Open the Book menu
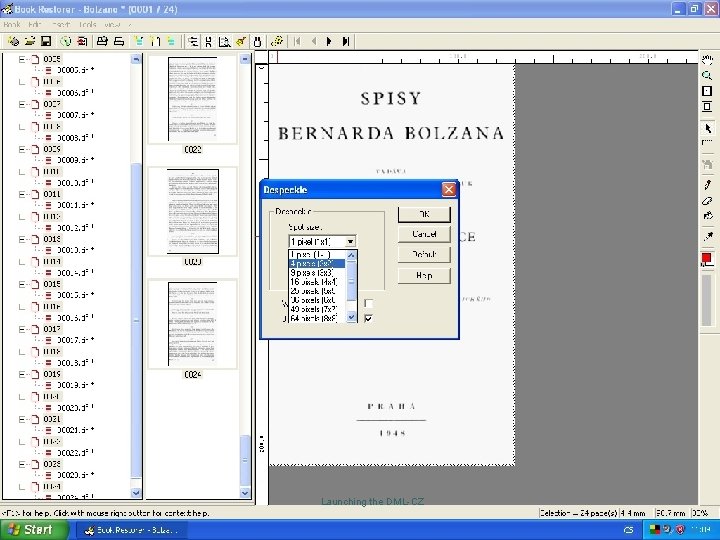 (12, 25)
